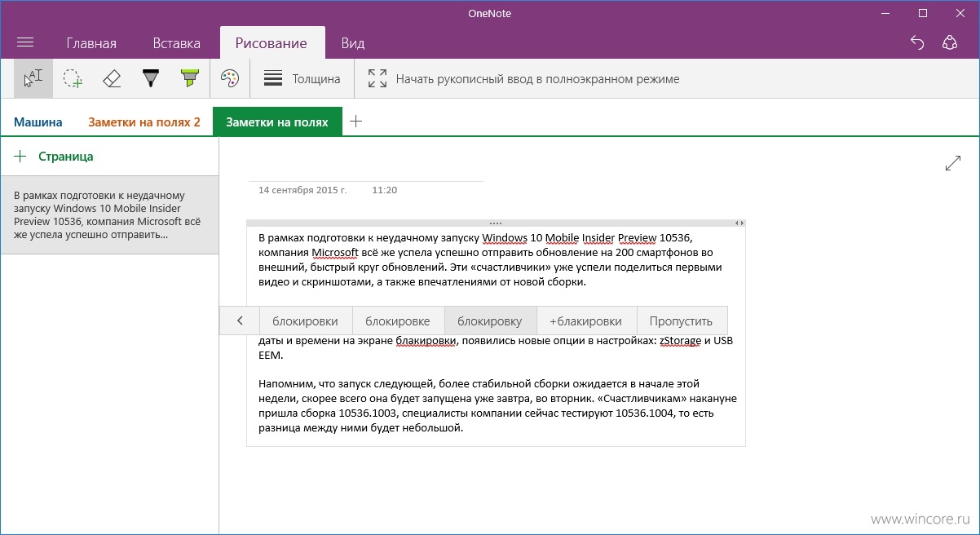The image size is (980, 535).
Task: Click the misspelled word блакировки
Action: pos(426,341)
